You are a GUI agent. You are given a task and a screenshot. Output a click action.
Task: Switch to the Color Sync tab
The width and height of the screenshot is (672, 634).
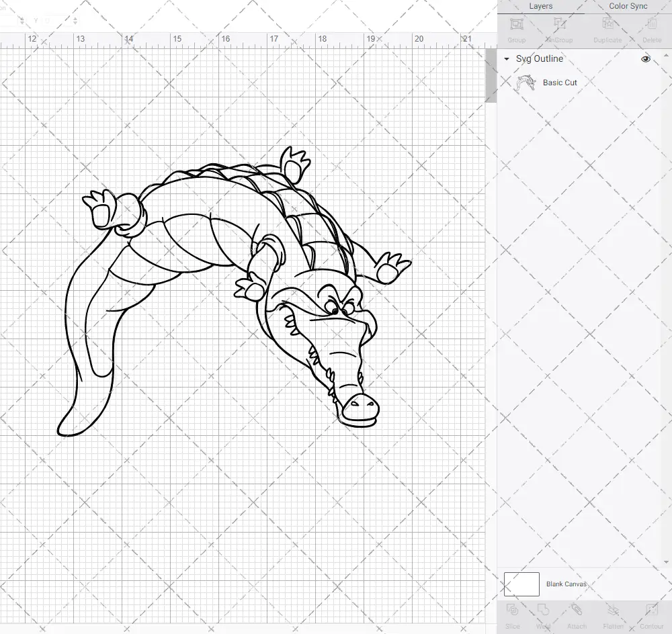(628, 6)
